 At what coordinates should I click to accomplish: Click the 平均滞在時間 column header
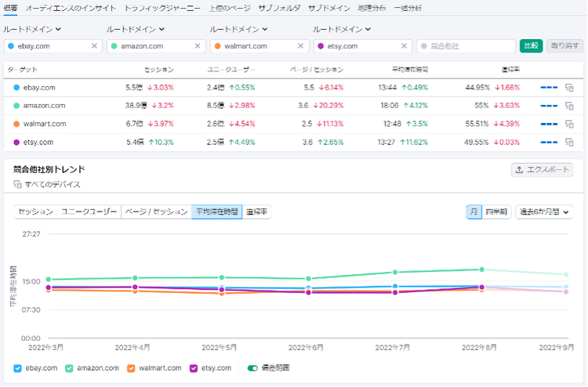click(410, 70)
